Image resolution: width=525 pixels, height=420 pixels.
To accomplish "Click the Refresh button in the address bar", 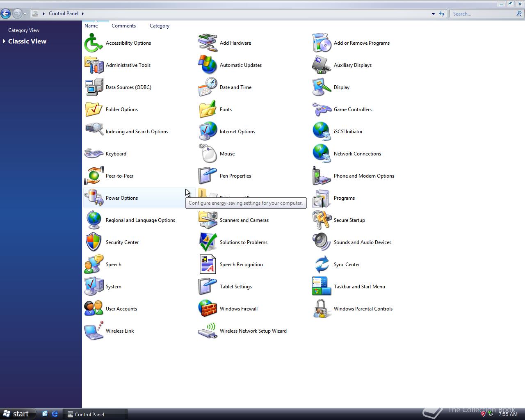I will [x=442, y=14].
